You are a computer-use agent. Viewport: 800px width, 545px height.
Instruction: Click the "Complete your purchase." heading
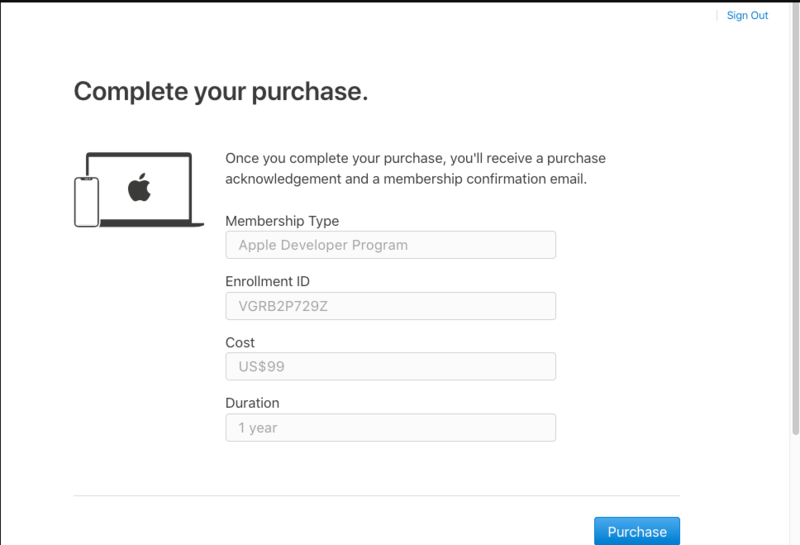(221, 92)
